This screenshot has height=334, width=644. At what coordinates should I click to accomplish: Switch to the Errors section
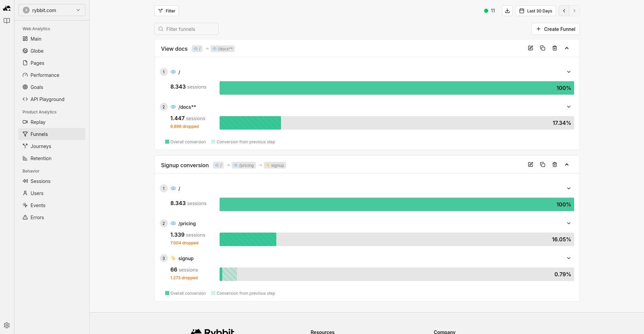(x=37, y=217)
